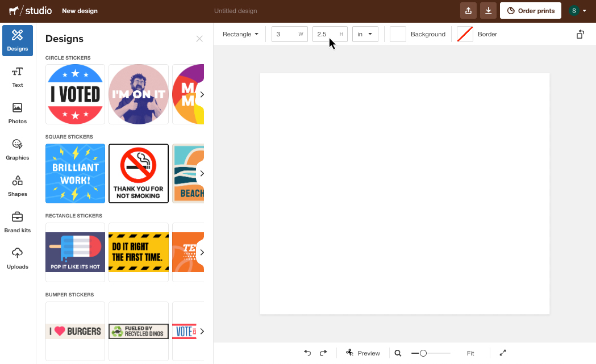Open the Shapes panel
Screen dimensions: 596x364
click(x=17, y=186)
